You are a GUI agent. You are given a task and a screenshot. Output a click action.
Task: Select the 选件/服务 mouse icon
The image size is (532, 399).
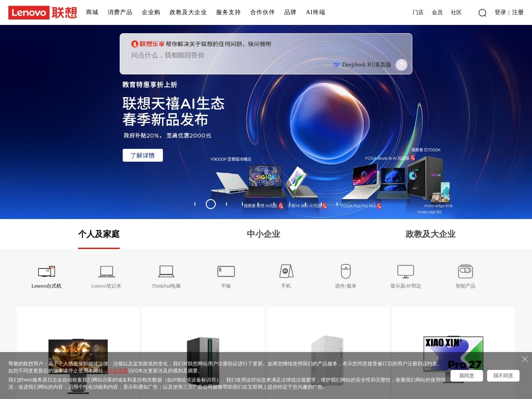coord(346,271)
